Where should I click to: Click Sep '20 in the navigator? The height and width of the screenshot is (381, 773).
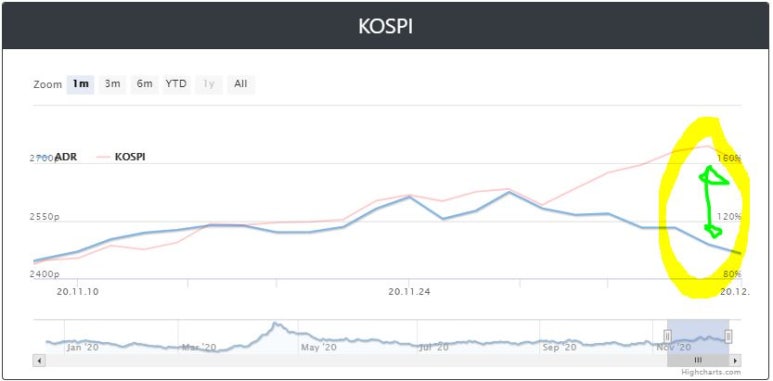click(x=559, y=347)
